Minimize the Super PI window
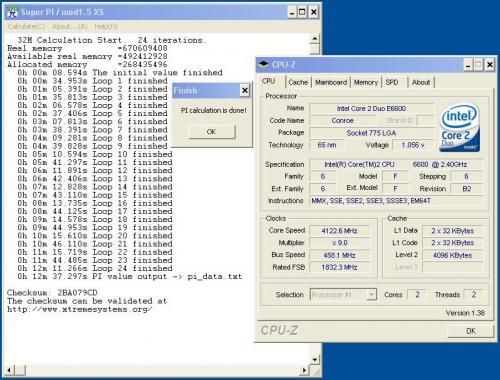Image resolution: width=500 pixels, height=380 pixels. pyautogui.click(x=292, y=12)
